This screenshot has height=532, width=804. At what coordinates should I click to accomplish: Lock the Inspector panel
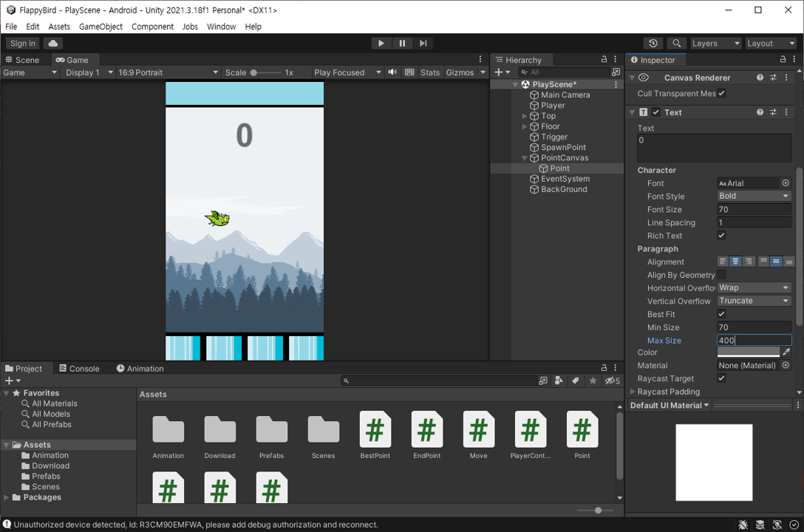point(783,59)
